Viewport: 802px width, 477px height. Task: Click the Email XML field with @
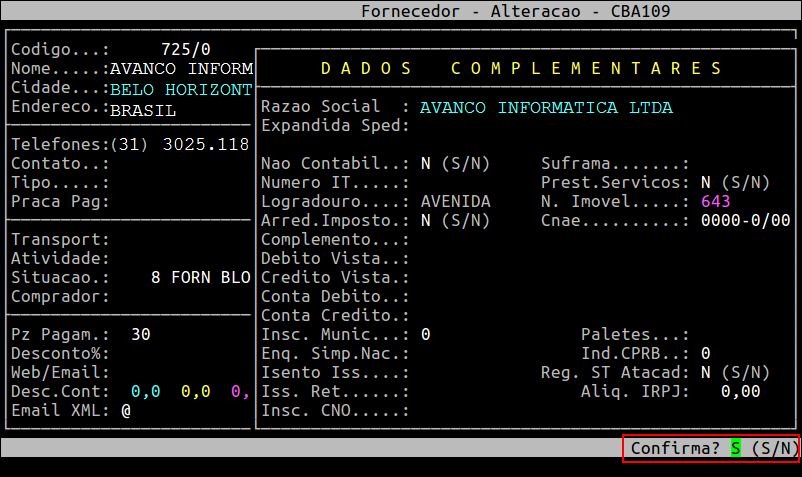[x=126, y=411]
